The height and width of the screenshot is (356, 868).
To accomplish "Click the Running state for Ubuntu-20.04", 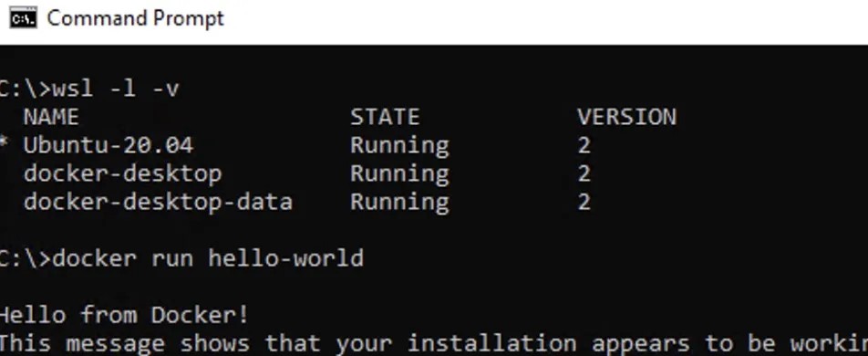I will [x=399, y=146].
